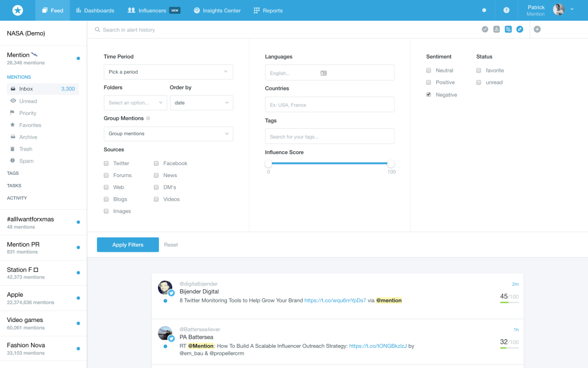588x368 pixels.
Task: Click the satellite icon beside Mention alert
Action: pos(34,55)
